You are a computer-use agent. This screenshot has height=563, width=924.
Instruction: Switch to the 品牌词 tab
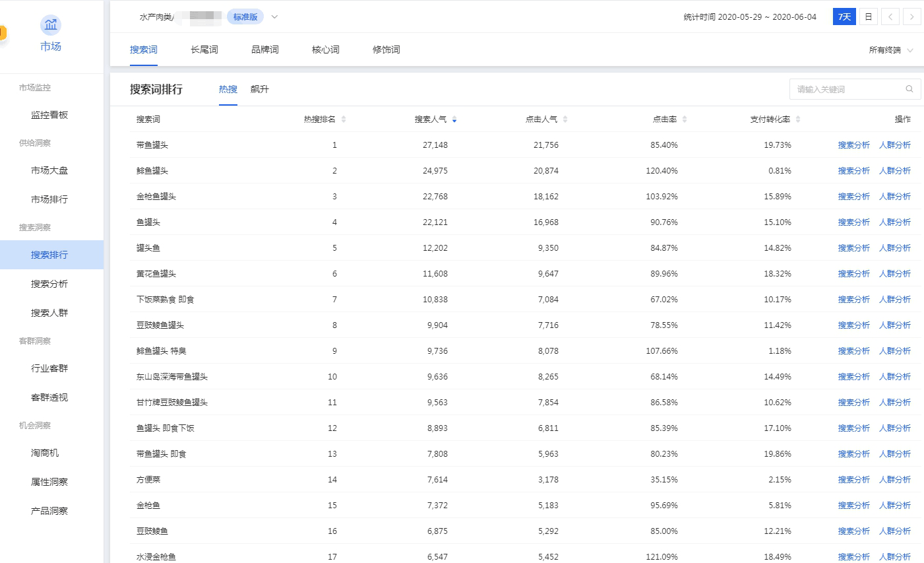264,50
